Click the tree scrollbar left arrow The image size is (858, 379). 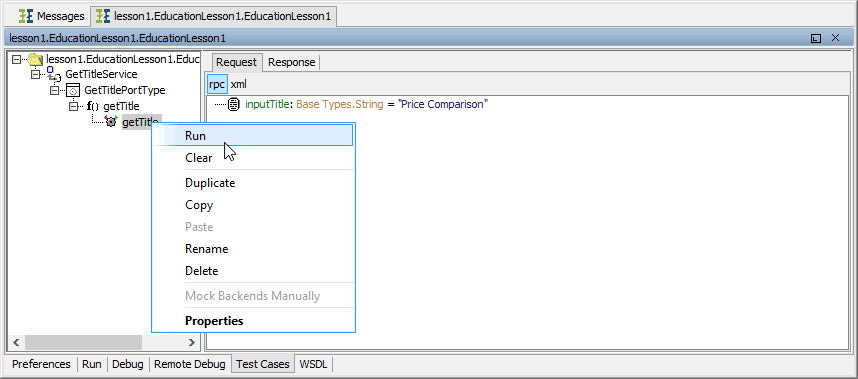coord(16,342)
